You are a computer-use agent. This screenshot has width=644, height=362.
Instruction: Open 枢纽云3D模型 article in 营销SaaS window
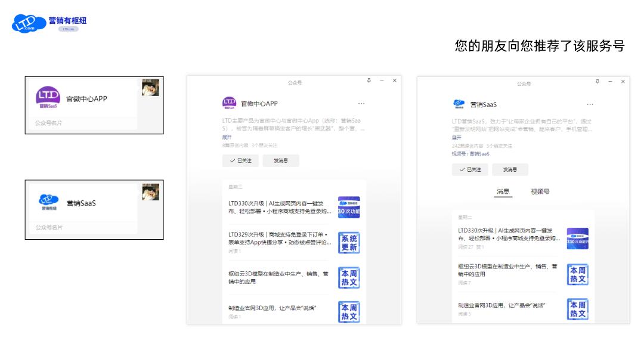[507, 270]
